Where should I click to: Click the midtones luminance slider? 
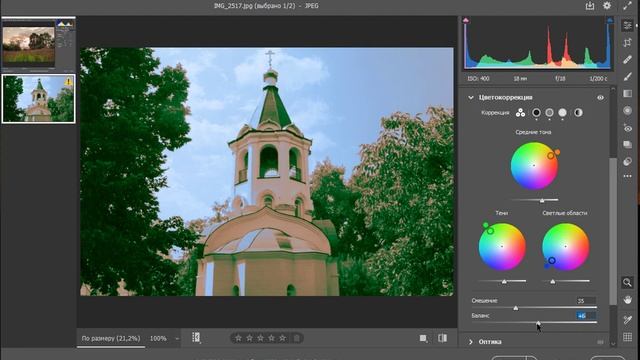tap(534, 200)
